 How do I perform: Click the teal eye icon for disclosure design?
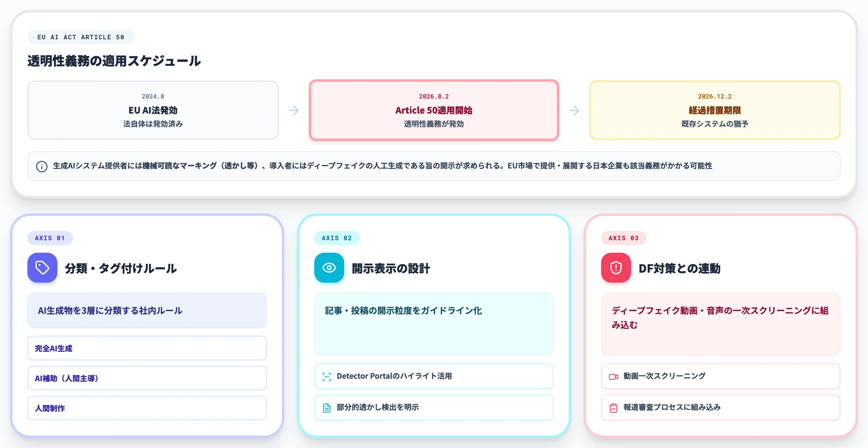click(x=329, y=268)
